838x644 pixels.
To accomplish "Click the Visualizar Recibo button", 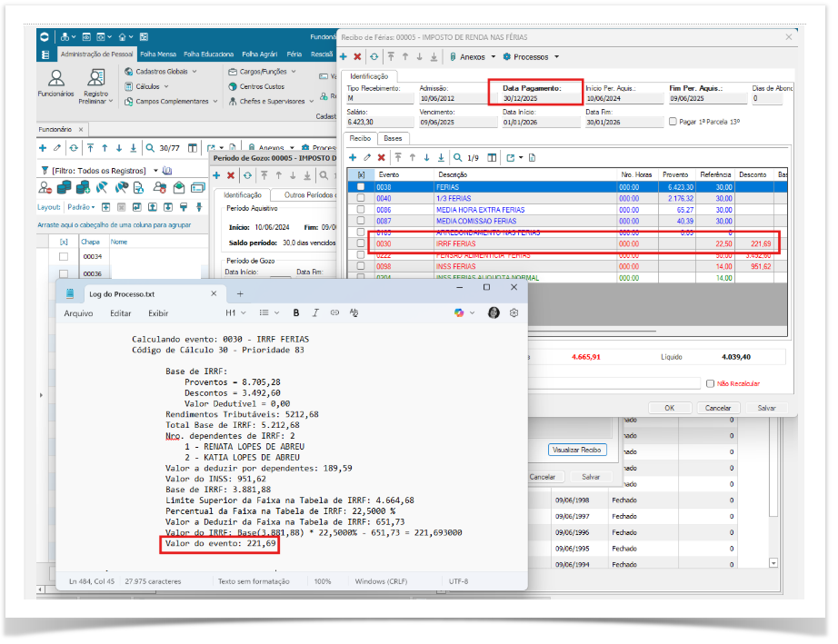I will [x=576, y=451].
